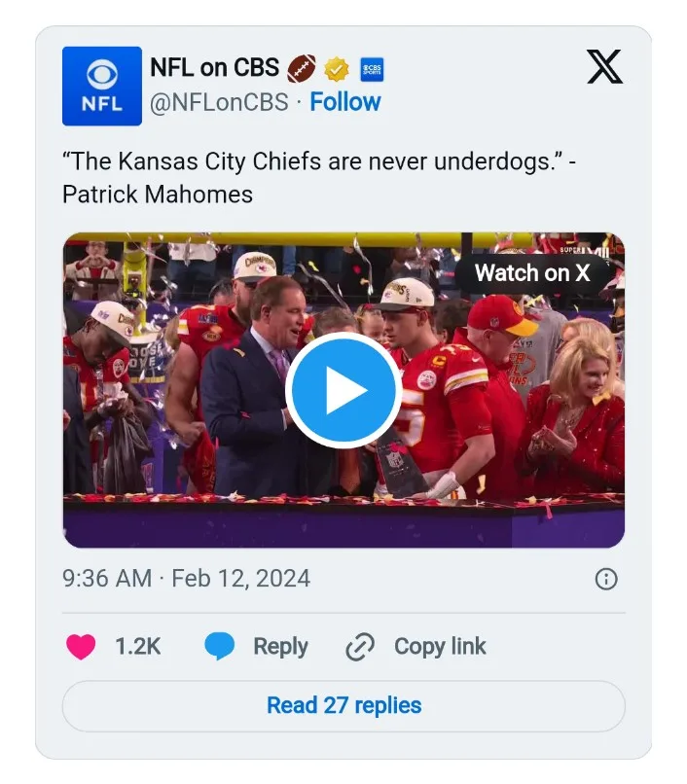This screenshot has width=687, height=784.
Task: Open the X logo link
Action: click(604, 67)
